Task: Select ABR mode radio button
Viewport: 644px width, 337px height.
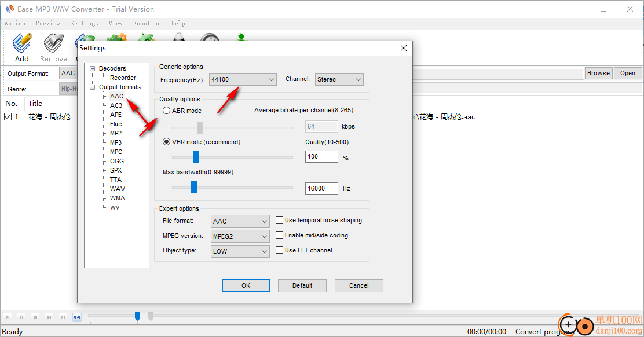Action: click(166, 111)
